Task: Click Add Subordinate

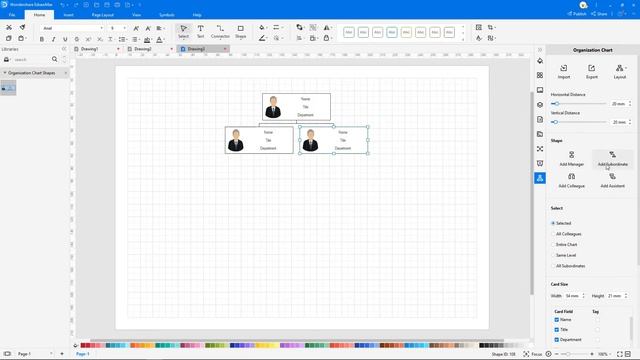Action: [612, 158]
